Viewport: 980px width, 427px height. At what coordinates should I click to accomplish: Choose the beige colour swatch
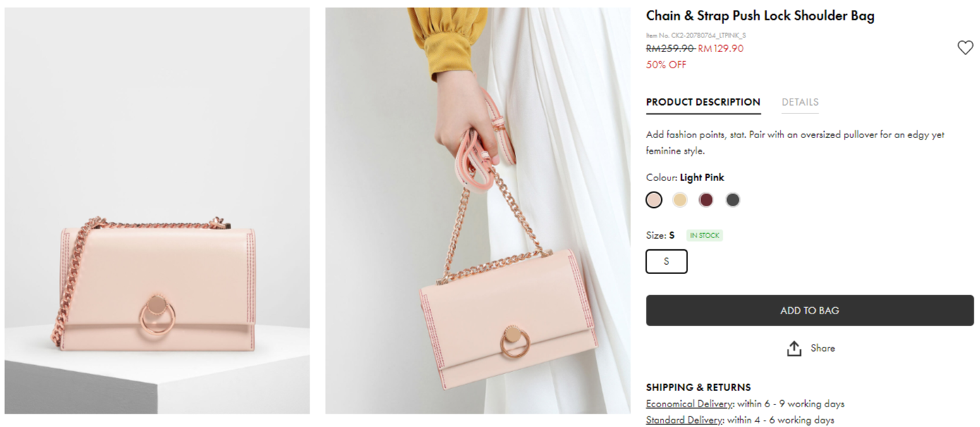tap(680, 200)
